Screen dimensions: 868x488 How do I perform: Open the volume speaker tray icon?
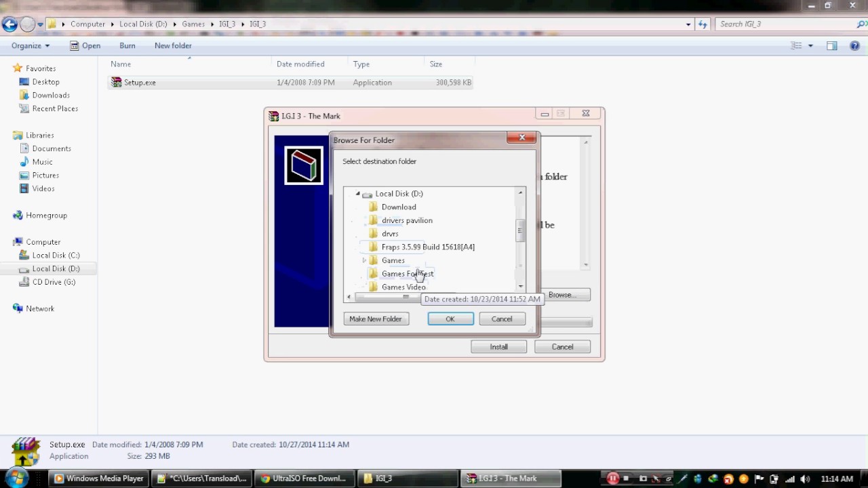pos(805,479)
